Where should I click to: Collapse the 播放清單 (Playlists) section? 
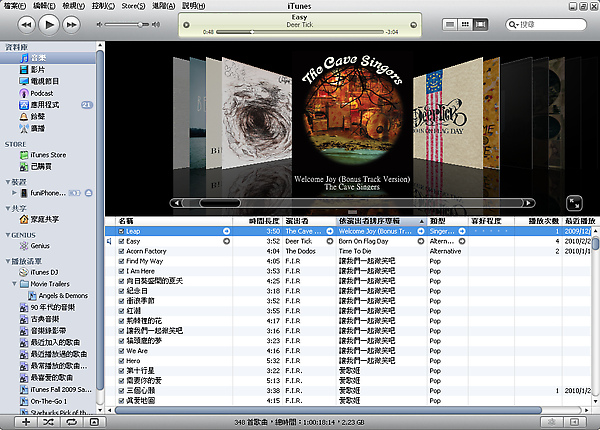pos(8,261)
